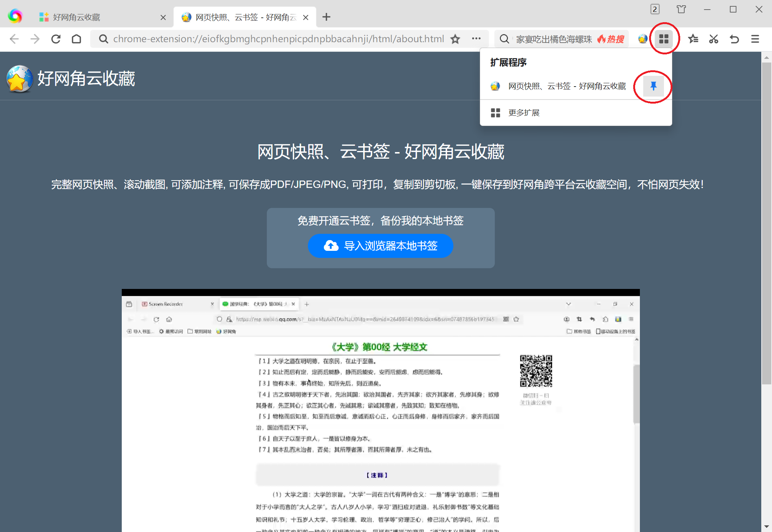Open a new tab with plus button
Image resolution: width=772 pixels, height=532 pixels.
point(326,17)
